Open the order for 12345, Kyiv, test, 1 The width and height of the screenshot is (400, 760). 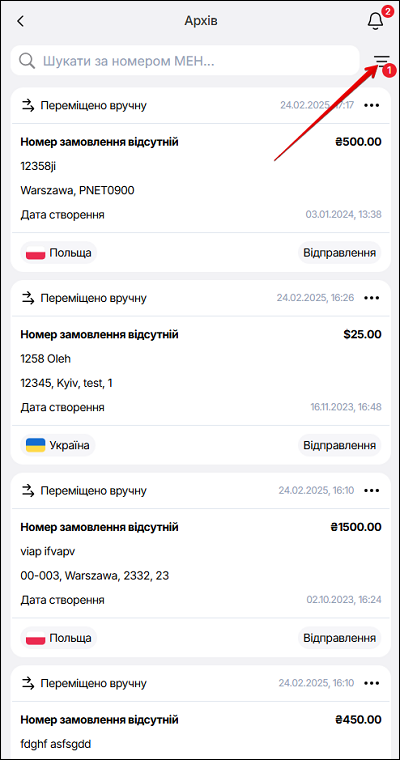[x=201, y=372]
